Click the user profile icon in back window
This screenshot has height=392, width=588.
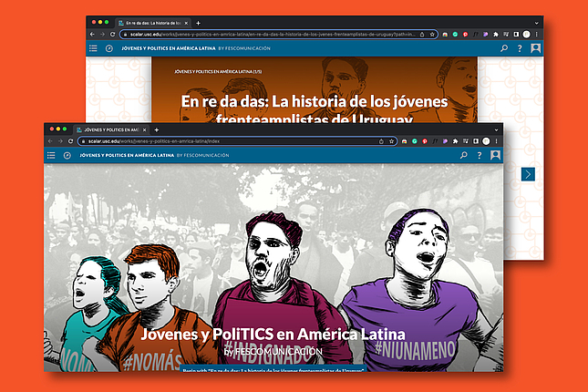(536, 47)
